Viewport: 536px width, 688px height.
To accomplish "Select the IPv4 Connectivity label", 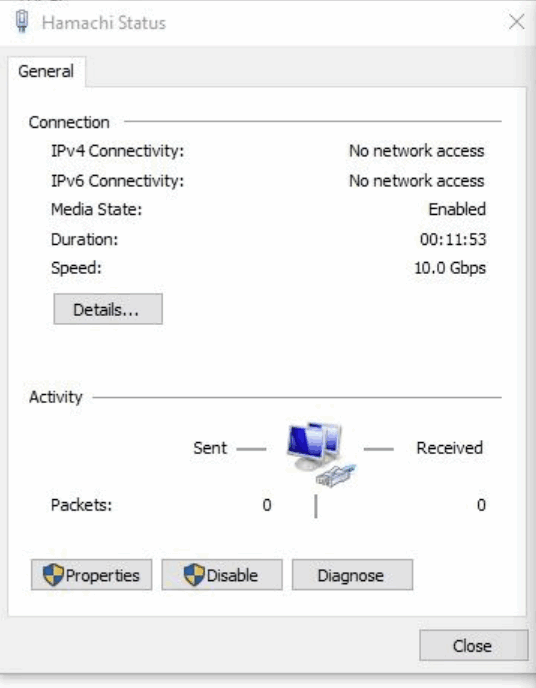I will click(x=118, y=151).
